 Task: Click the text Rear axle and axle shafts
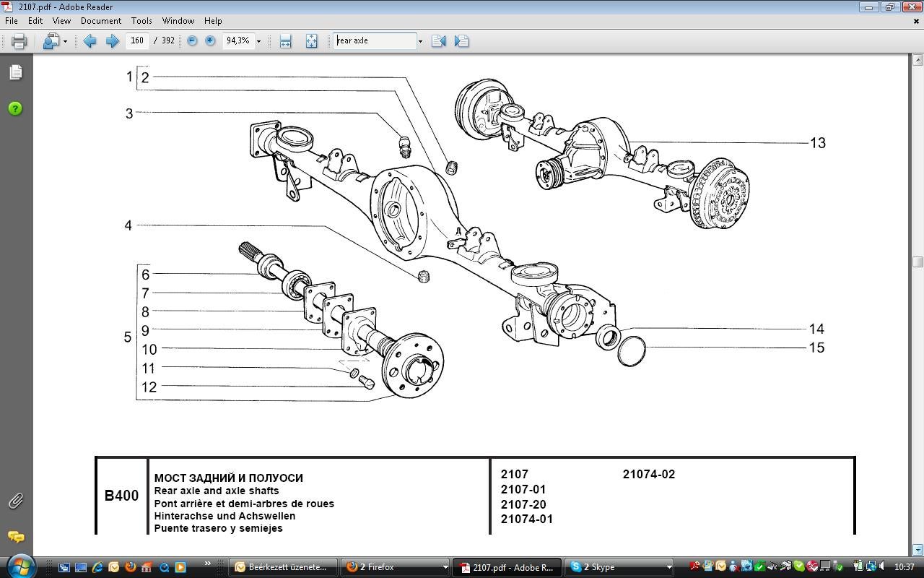[x=217, y=491]
